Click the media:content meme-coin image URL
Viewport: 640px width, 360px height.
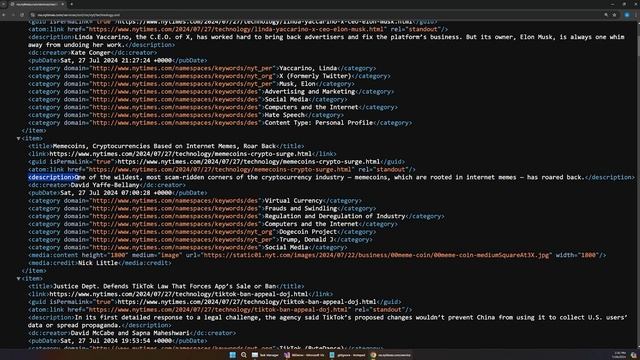[376, 255]
